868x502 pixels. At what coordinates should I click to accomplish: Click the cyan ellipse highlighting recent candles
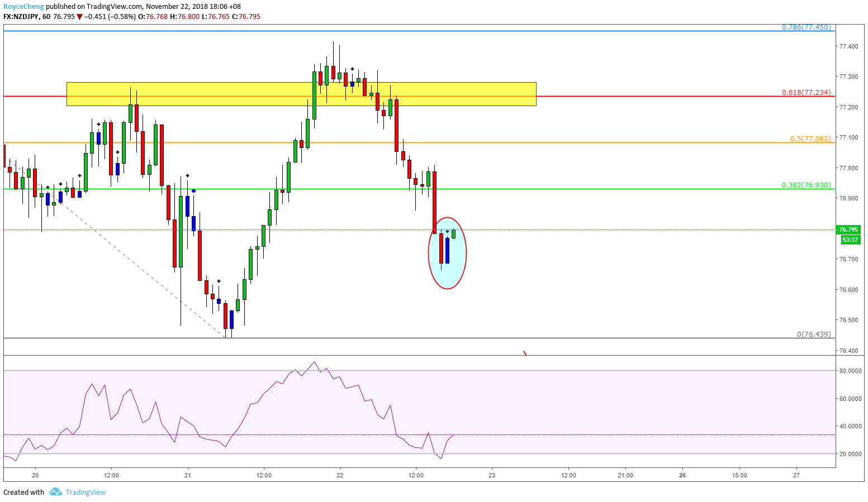coord(447,253)
